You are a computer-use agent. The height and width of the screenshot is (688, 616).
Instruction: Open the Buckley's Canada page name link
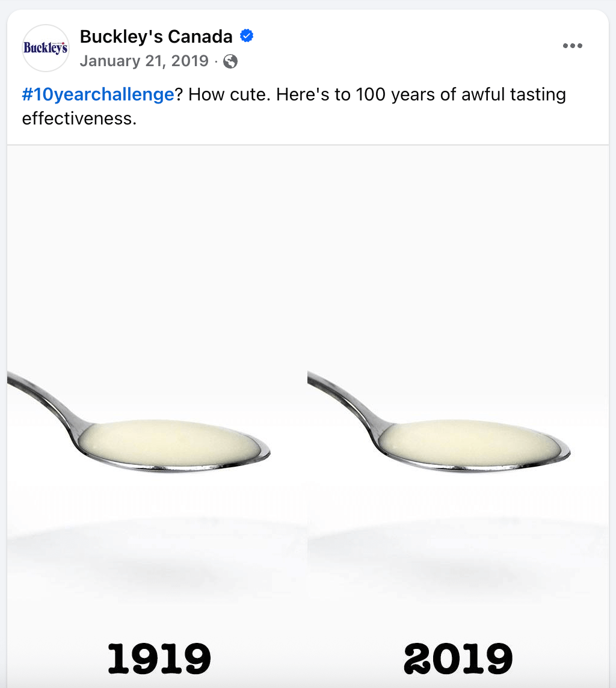tap(156, 35)
